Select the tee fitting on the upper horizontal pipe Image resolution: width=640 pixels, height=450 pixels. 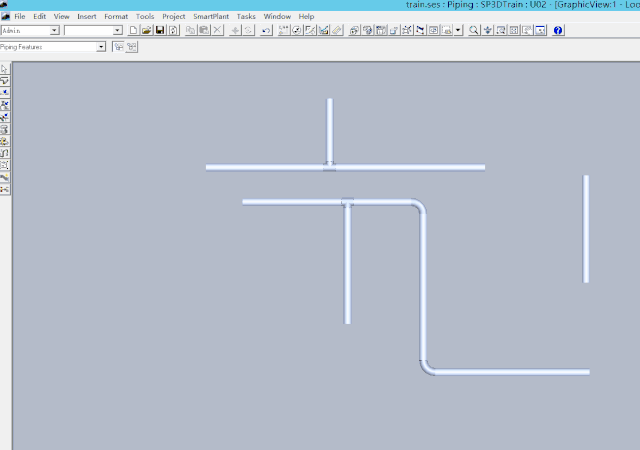[x=329, y=166]
